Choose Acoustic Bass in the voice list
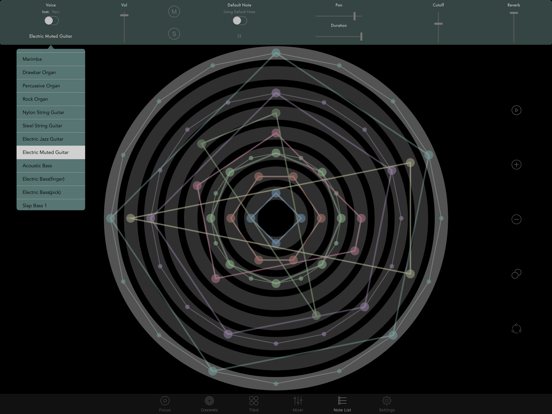The image size is (552, 414). pyautogui.click(x=51, y=165)
